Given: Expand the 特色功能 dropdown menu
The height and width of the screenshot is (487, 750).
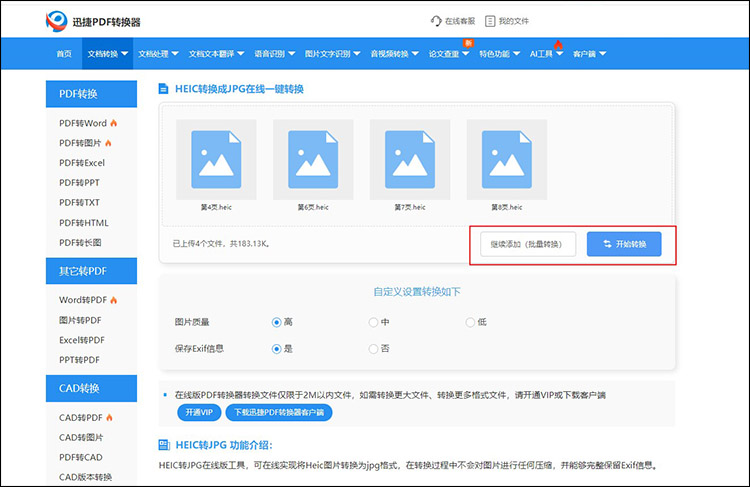Looking at the screenshot, I should pyautogui.click(x=499, y=54).
